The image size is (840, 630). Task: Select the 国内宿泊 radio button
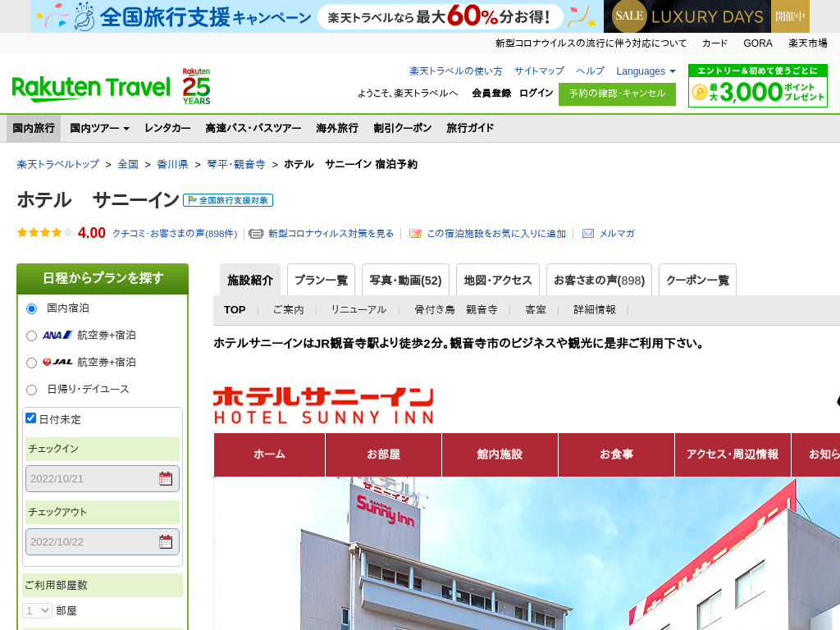click(32, 308)
